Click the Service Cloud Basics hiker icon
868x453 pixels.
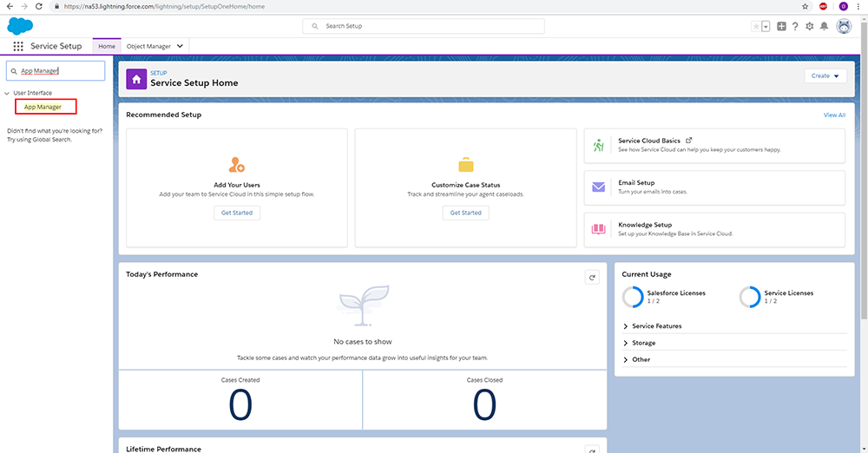coord(598,146)
